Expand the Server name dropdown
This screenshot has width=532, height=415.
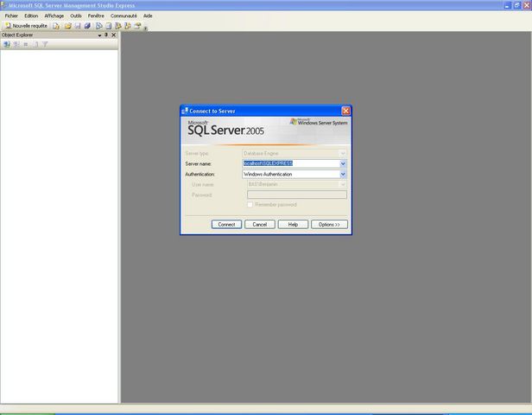pos(343,163)
